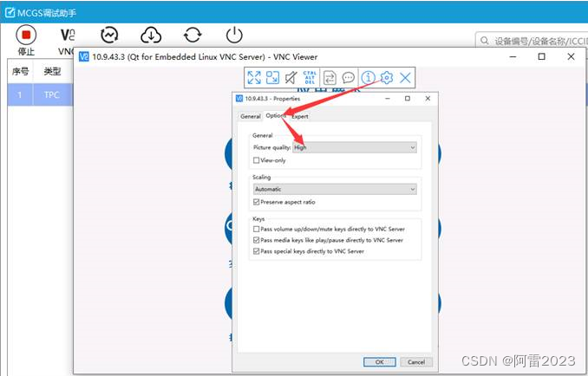Close the Properties dialog
The image size is (588, 376).
pyautogui.click(x=428, y=99)
